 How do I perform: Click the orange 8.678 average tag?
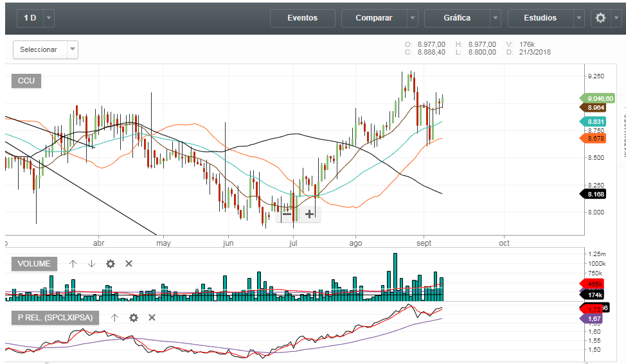point(593,138)
